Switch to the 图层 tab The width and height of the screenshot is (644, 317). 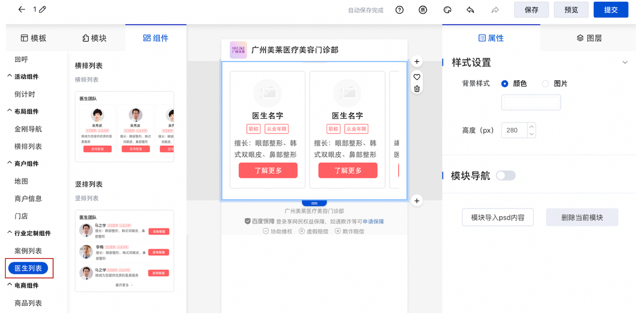pyautogui.click(x=589, y=38)
